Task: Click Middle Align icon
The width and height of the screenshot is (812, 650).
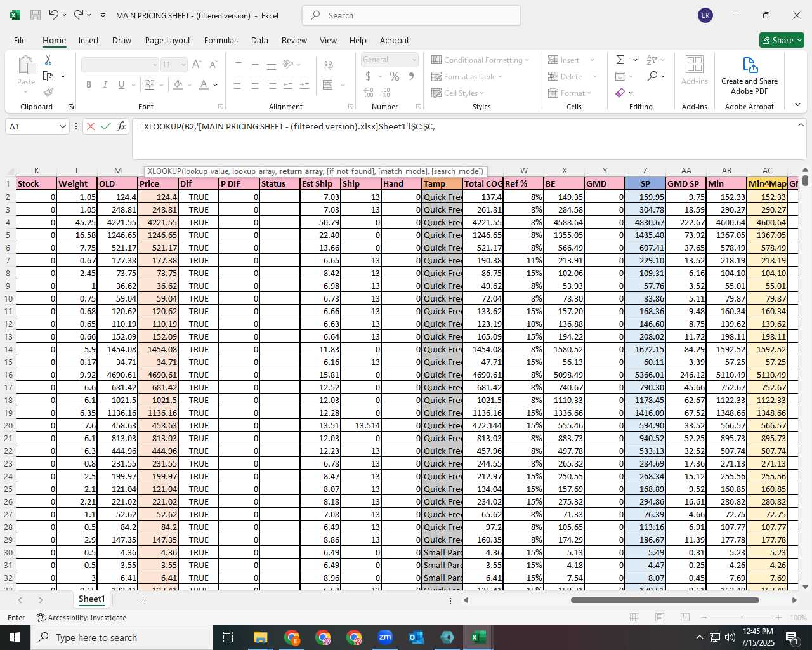Action: (255, 64)
